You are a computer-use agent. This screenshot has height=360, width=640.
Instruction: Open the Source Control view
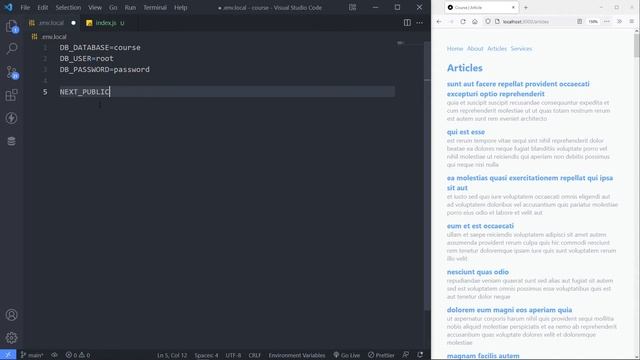tap(11, 72)
